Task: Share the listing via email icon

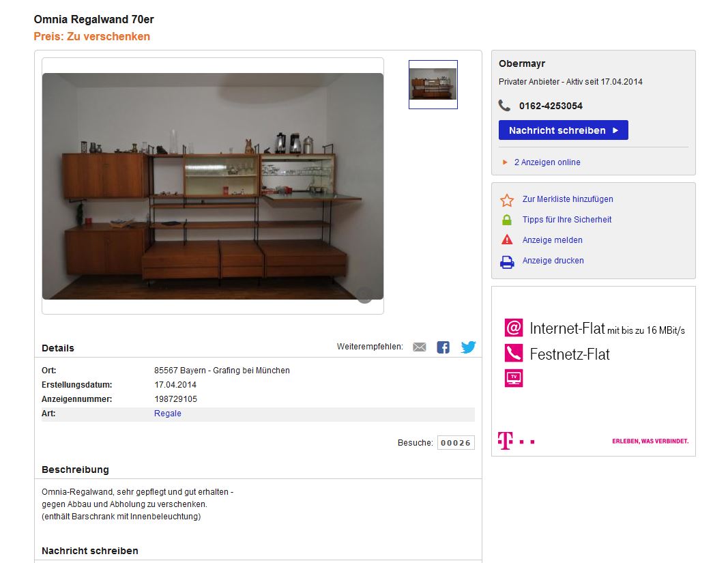Action: [x=419, y=347]
